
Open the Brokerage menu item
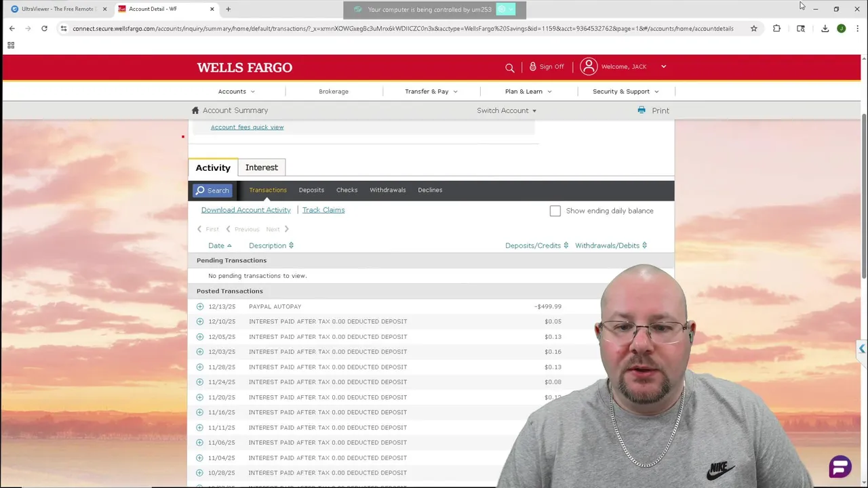click(334, 91)
